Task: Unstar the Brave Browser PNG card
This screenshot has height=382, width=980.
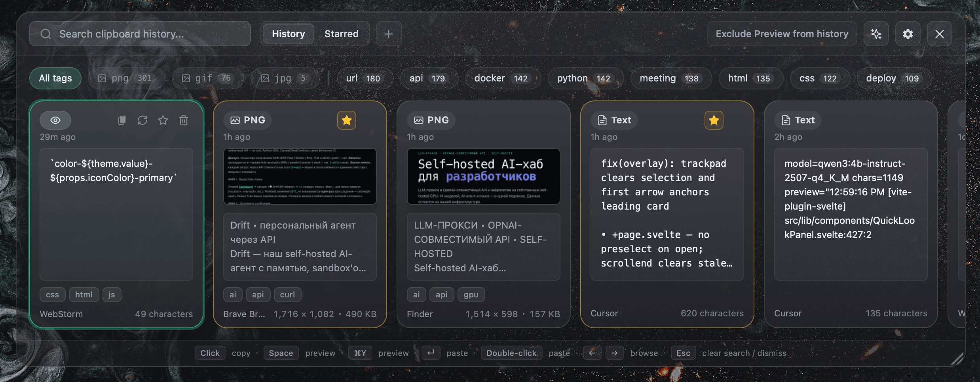Action: [x=347, y=120]
